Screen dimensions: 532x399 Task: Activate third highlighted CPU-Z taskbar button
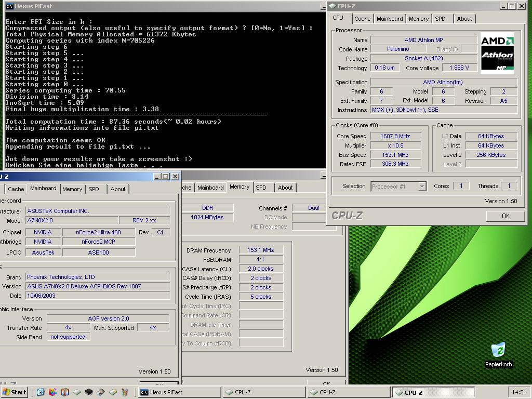(433, 393)
